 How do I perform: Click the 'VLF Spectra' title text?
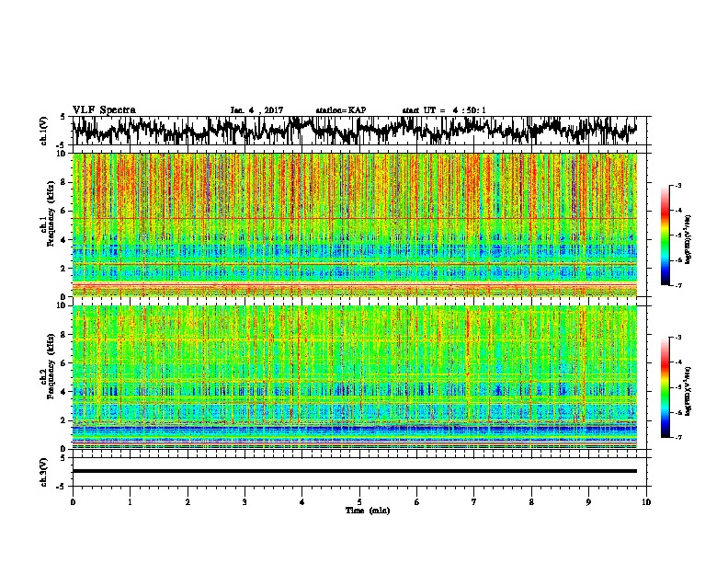pos(104,110)
